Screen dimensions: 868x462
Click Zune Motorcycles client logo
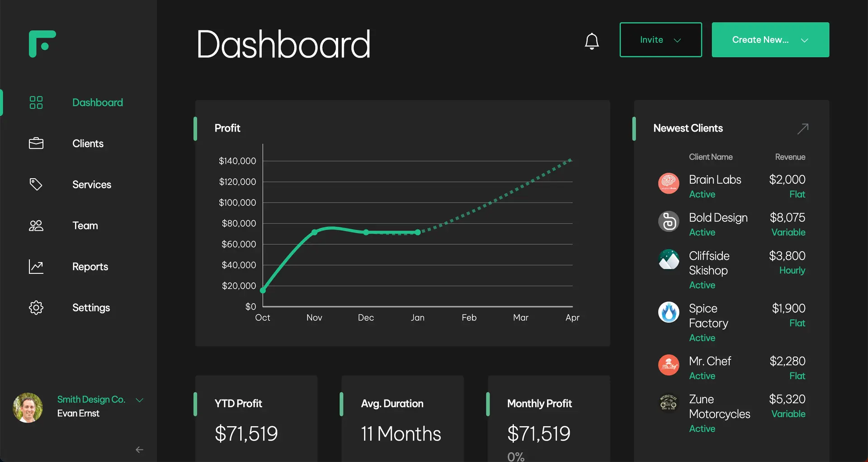(x=669, y=403)
